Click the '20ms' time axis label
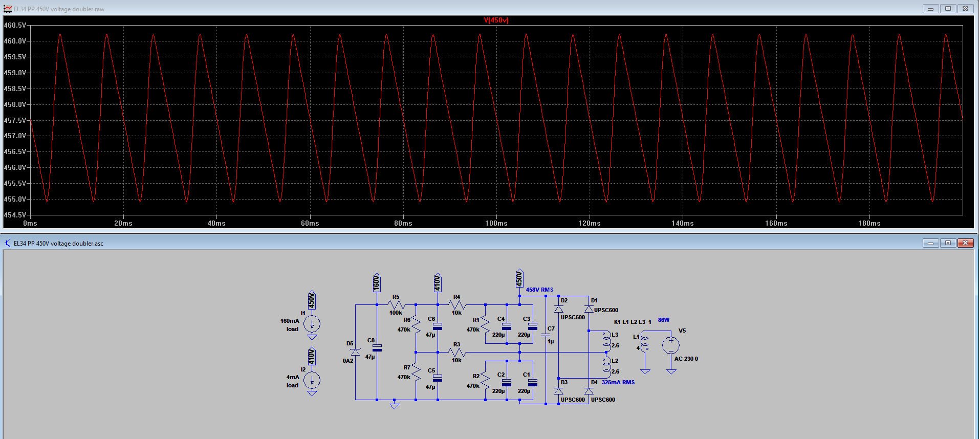This screenshot has height=439, width=980. click(x=123, y=224)
